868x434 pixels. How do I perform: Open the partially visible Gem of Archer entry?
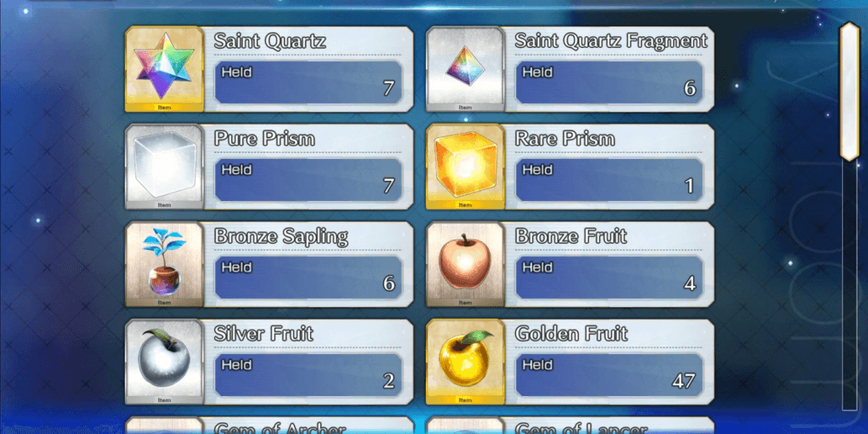pos(269,425)
